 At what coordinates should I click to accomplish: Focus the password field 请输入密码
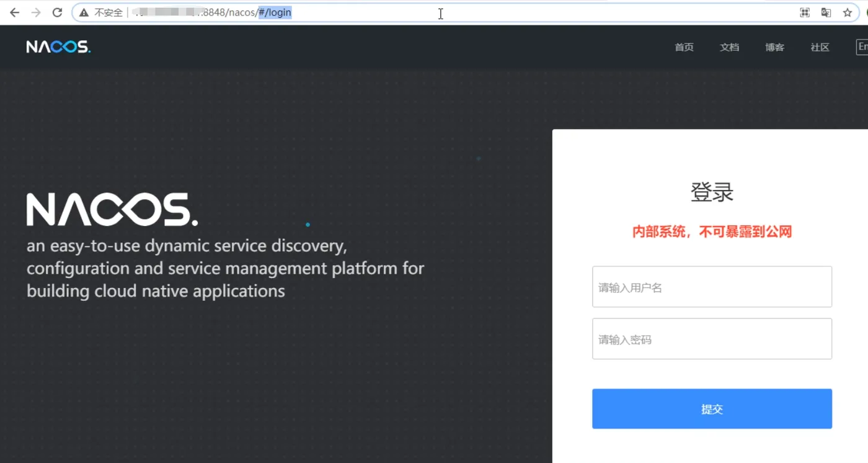712,339
